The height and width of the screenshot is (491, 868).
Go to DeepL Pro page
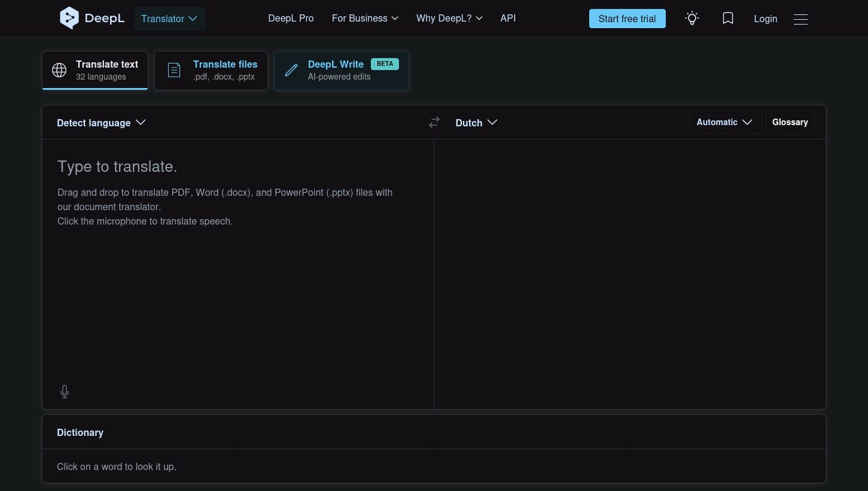(291, 19)
